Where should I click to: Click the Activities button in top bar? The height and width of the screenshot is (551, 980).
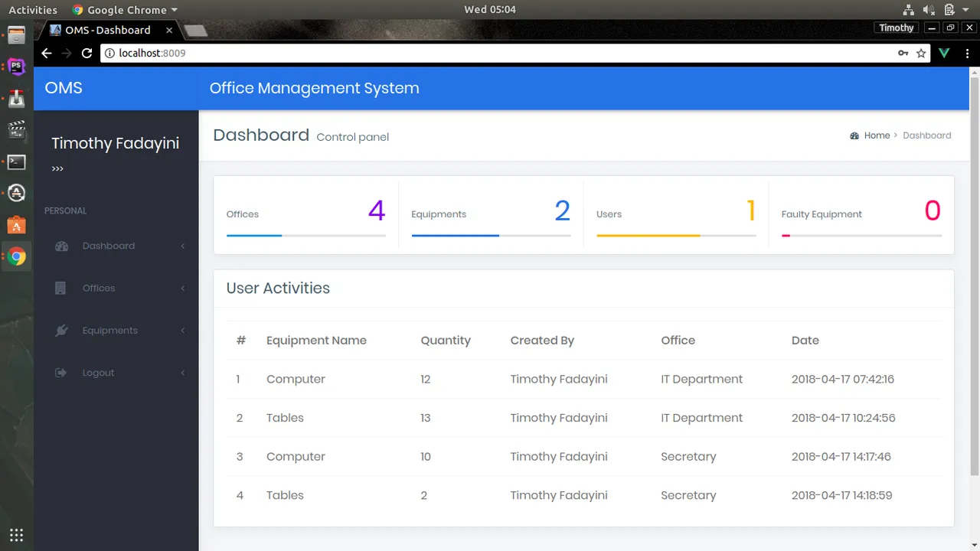tap(33, 10)
